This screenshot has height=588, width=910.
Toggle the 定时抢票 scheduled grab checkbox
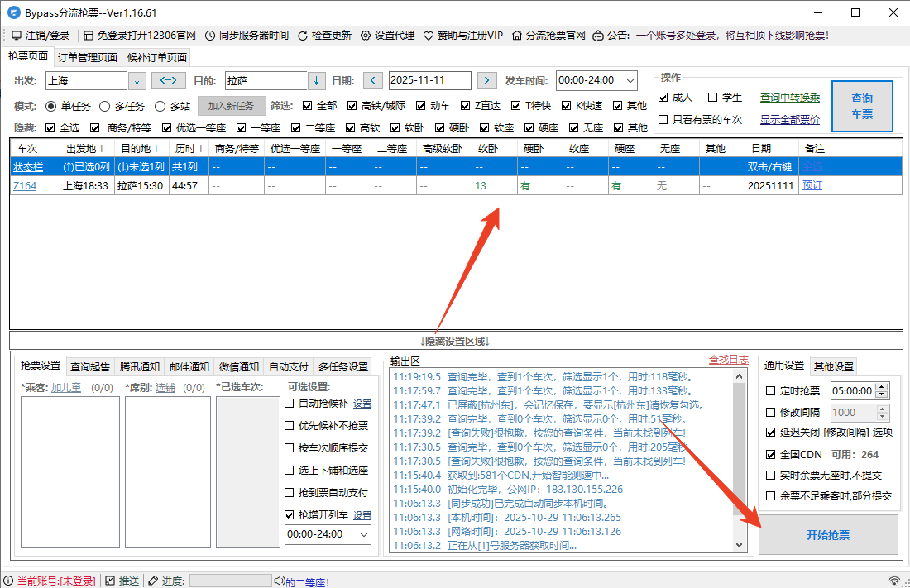[x=771, y=391]
